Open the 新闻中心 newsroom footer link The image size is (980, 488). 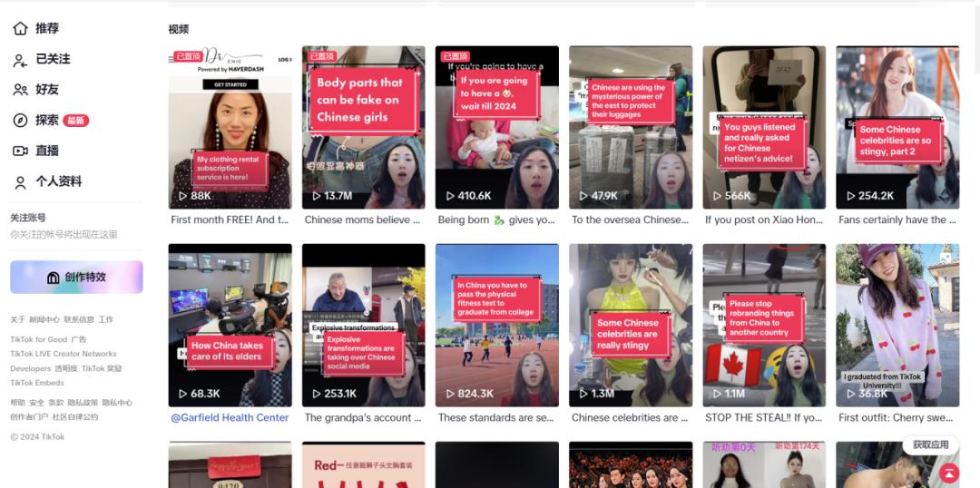[44, 319]
